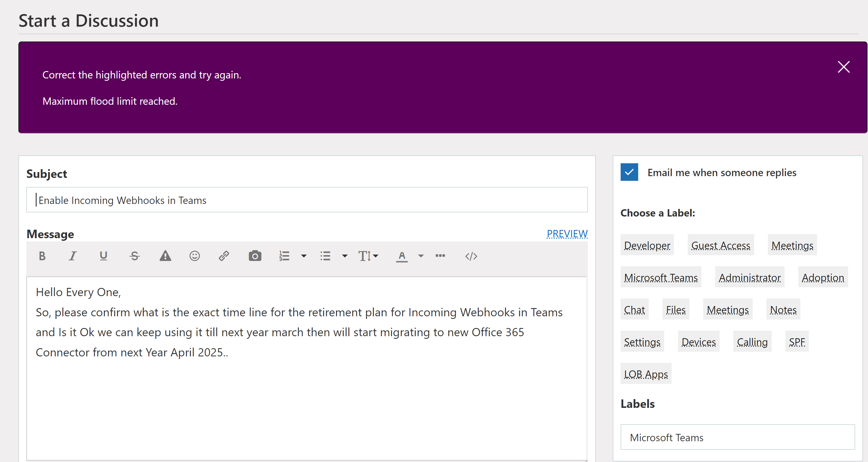Select the Guest Access label
The image size is (868, 462).
coord(720,245)
